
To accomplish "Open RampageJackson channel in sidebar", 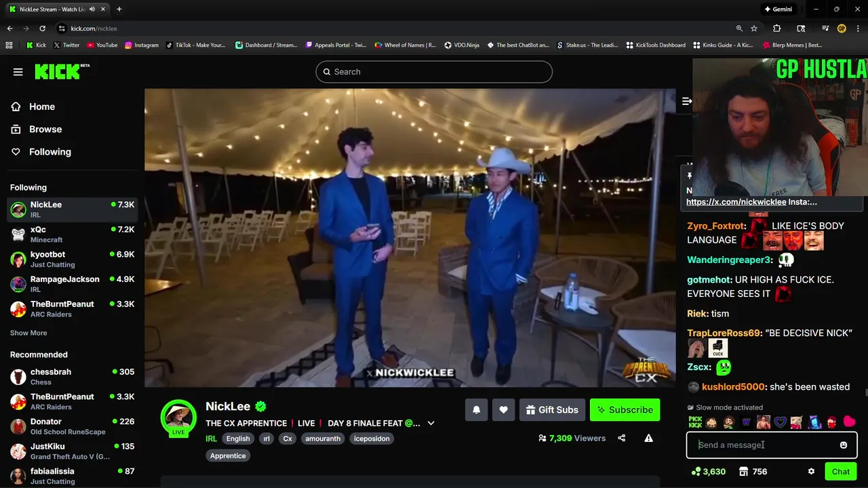I will (73, 284).
